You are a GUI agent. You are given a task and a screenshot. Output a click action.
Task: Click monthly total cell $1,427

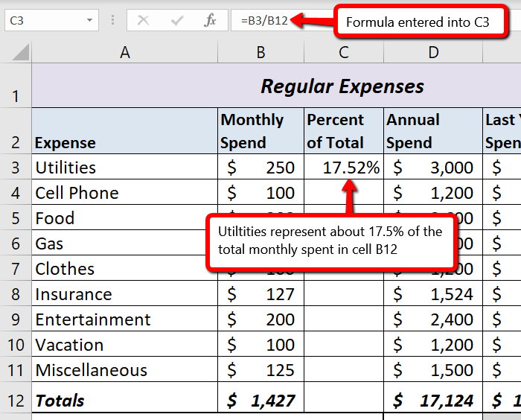[260, 398]
